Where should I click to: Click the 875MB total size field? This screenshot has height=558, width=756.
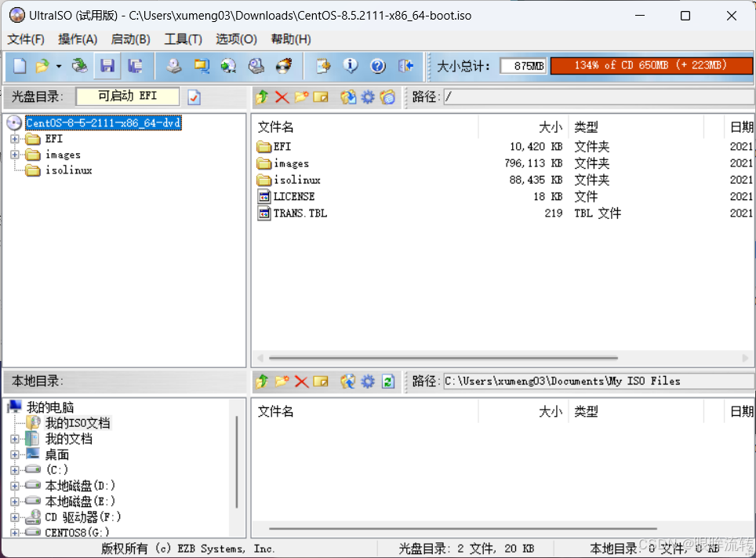[523, 66]
